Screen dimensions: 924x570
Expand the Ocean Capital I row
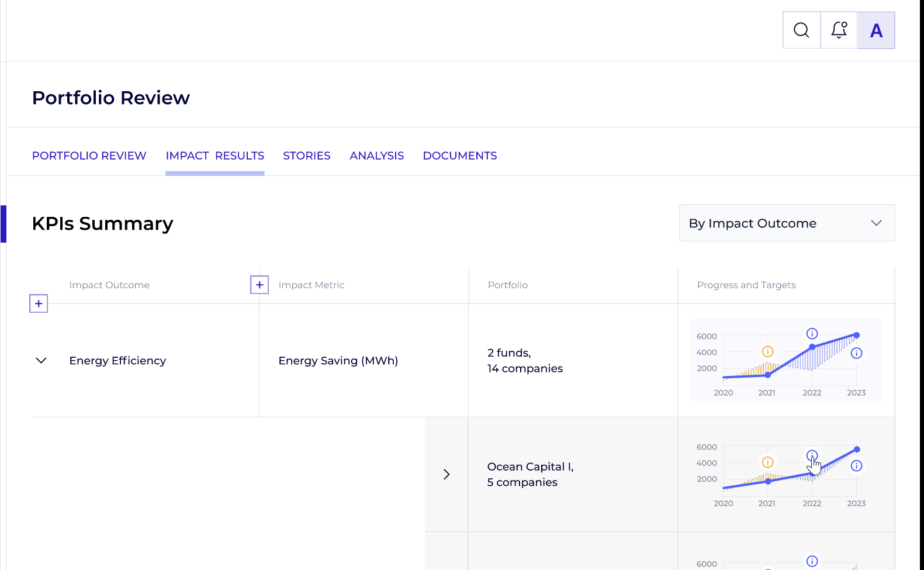tap(447, 474)
